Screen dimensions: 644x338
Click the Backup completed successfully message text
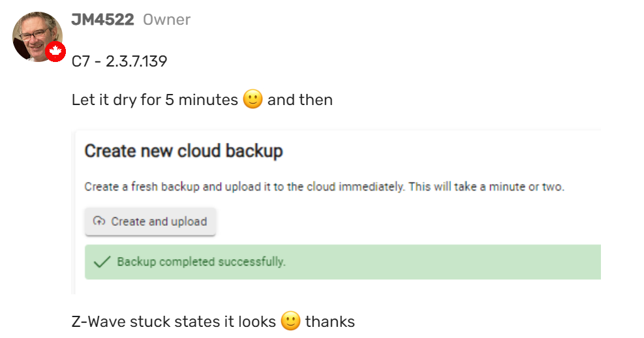point(201,262)
